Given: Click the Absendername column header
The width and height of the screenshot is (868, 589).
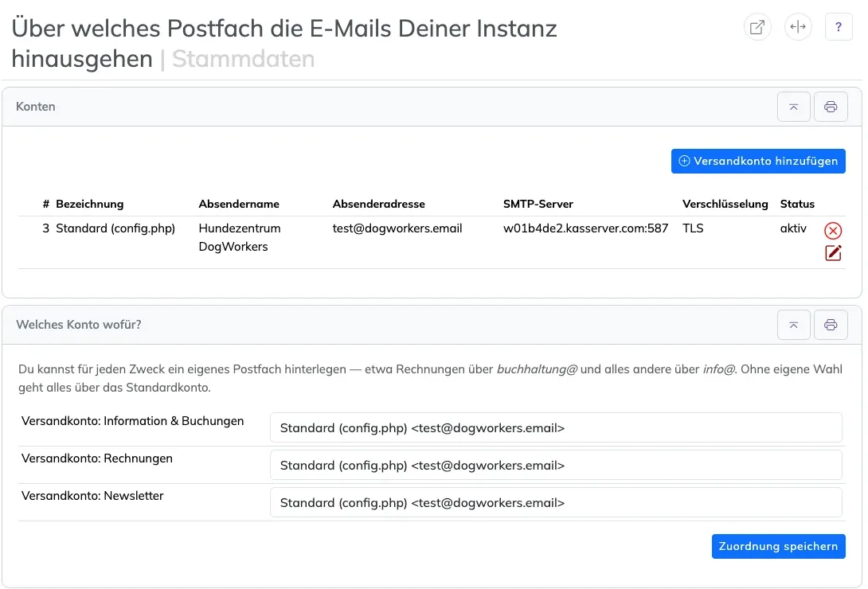Looking at the screenshot, I should (239, 204).
